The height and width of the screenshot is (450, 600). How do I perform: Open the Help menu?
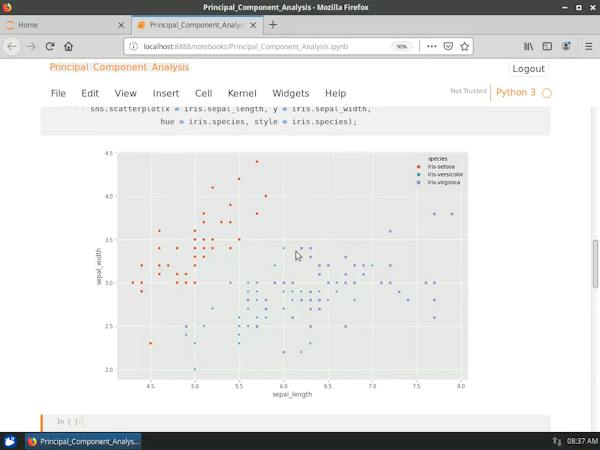point(335,93)
